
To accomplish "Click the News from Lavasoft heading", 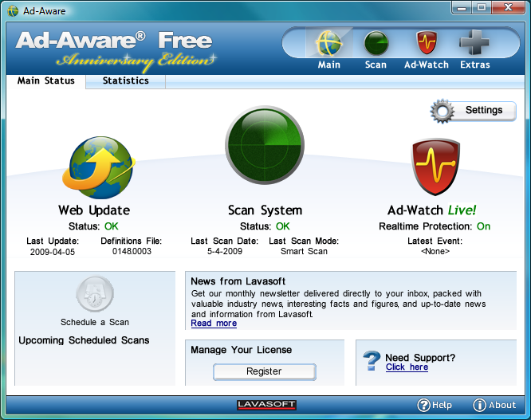I will [238, 281].
